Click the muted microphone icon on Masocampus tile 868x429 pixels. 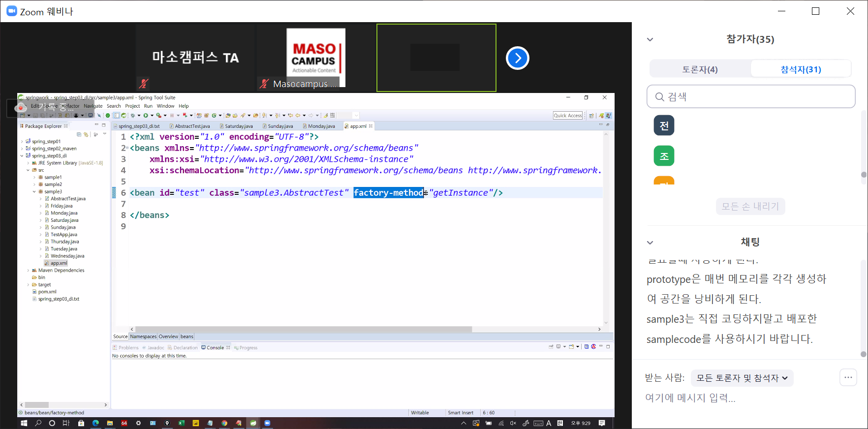pyautogui.click(x=264, y=84)
